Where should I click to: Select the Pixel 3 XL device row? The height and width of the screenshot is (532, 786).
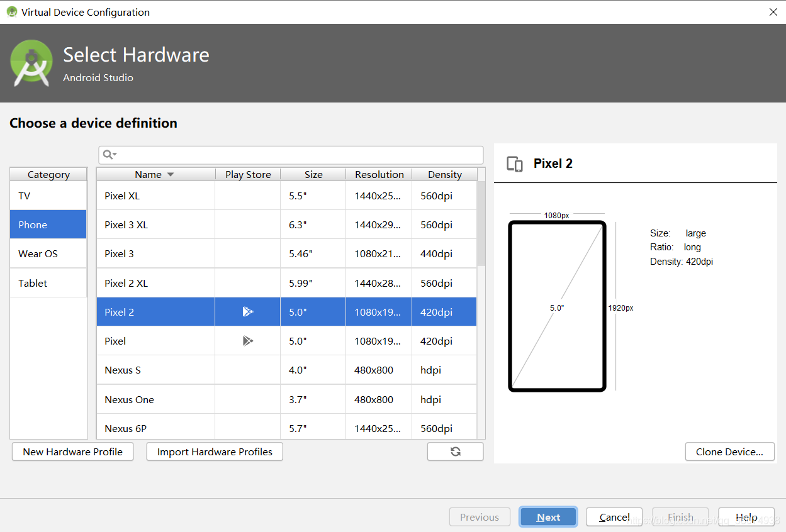tap(286, 224)
